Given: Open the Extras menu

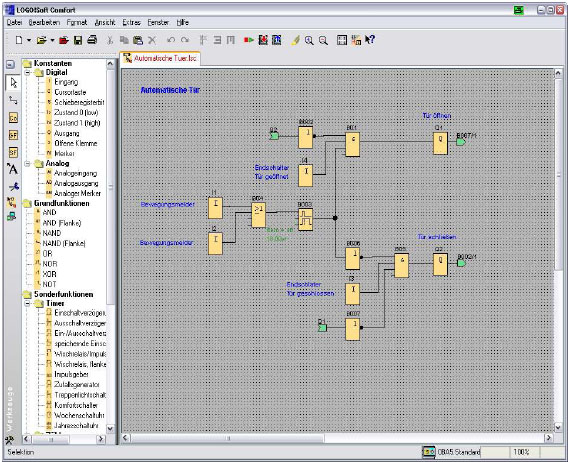Looking at the screenshot, I should tap(131, 23).
